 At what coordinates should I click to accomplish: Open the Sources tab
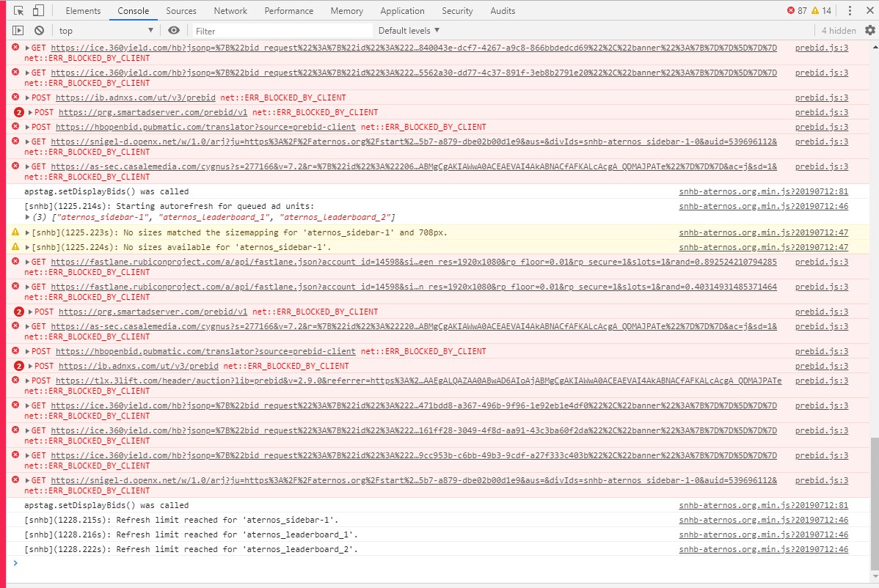tap(181, 11)
